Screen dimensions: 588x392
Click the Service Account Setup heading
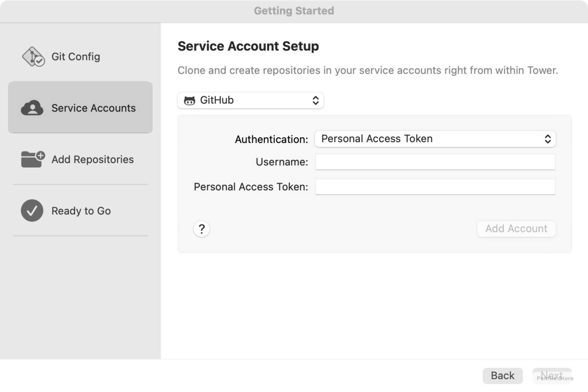248,46
